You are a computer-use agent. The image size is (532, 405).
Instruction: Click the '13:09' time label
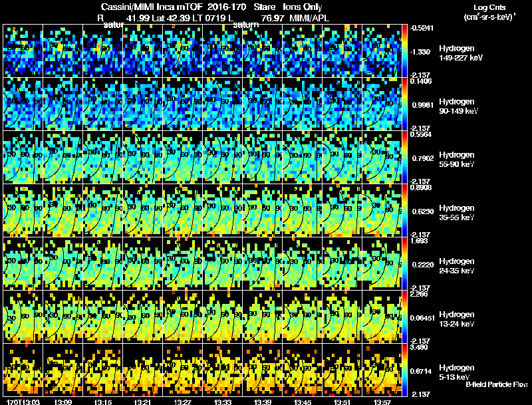(x=63, y=402)
